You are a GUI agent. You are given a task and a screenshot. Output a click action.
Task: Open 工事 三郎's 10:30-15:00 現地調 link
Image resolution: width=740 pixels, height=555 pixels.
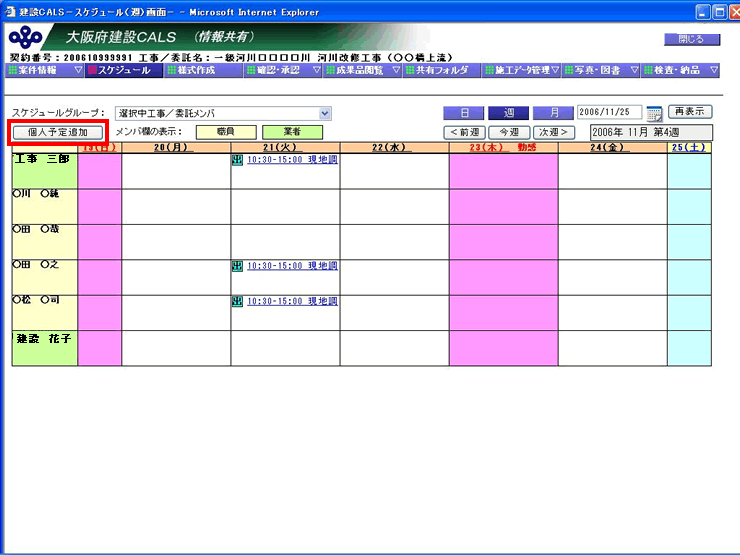[x=292, y=160]
